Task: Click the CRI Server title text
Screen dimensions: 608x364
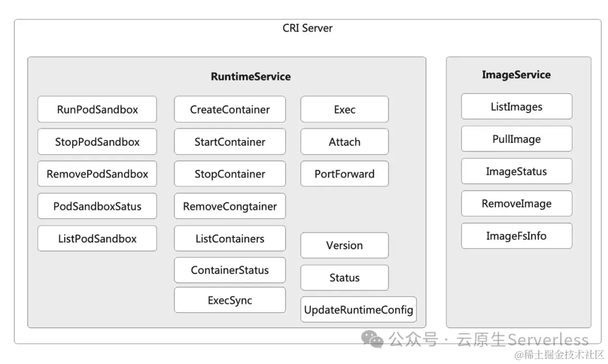Action: [x=307, y=28]
